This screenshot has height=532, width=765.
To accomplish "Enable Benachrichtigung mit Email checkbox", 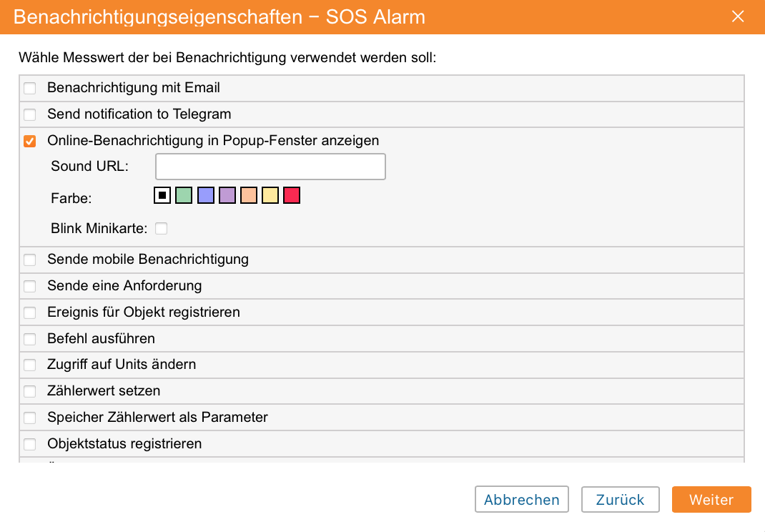I will (x=30, y=89).
